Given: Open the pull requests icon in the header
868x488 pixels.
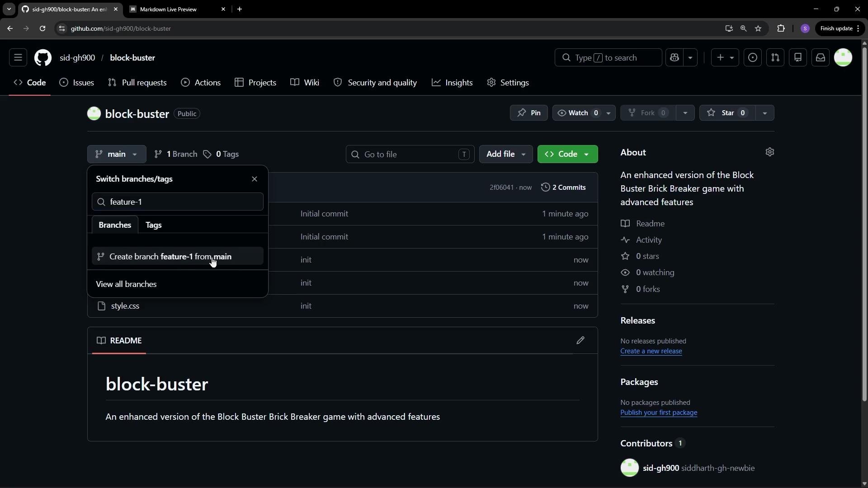Looking at the screenshot, I should [x=775, y=58].
